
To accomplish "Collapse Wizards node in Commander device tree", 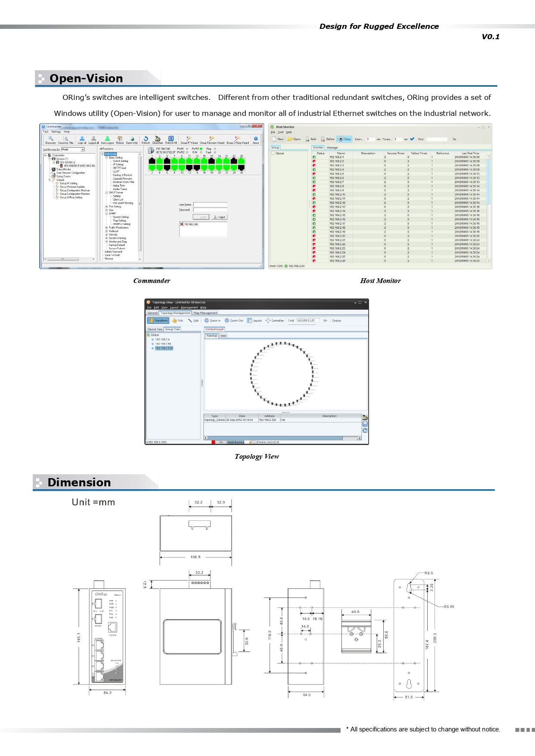I will point(50,180).
